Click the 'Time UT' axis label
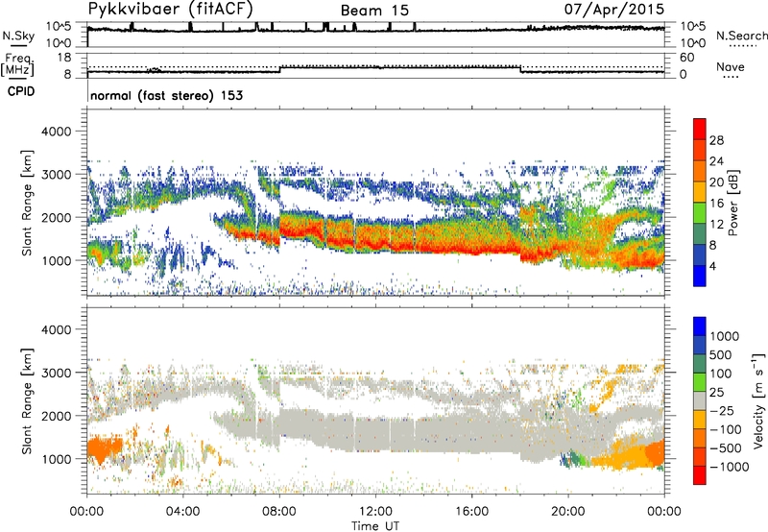This screenshot has height=532, width=768. [x=375, y=525]
